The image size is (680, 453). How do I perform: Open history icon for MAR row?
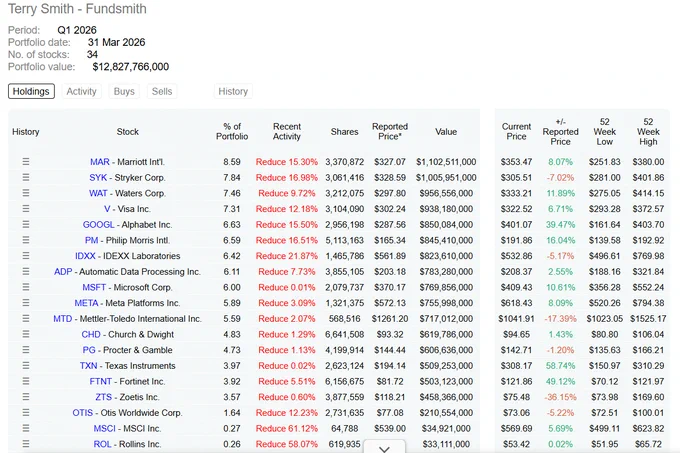(x=26, y=162)
